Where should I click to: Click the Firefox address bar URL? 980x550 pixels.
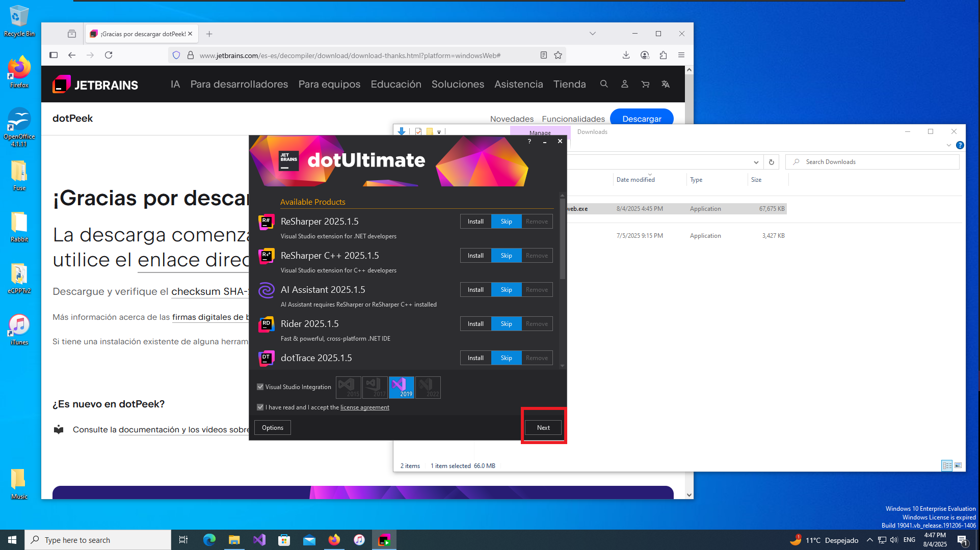pyautogui.click(x=350, y=56)
